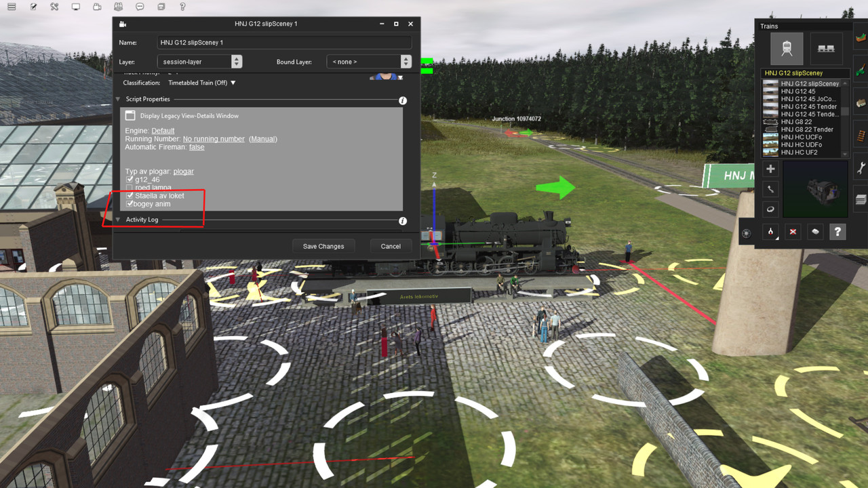The width and height of the screenshot is (868, 488).
Task: Choose the Decouple tool icon
Action: (x=770, y=232)
